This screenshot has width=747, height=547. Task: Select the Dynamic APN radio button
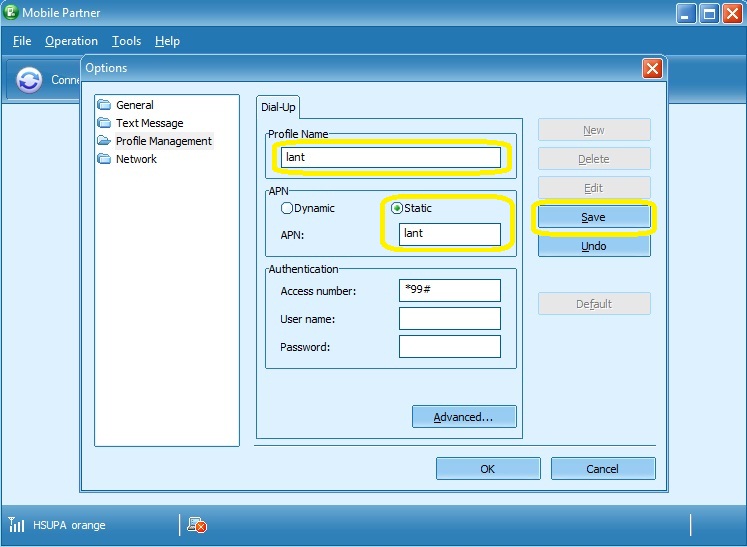click(287, 209)
